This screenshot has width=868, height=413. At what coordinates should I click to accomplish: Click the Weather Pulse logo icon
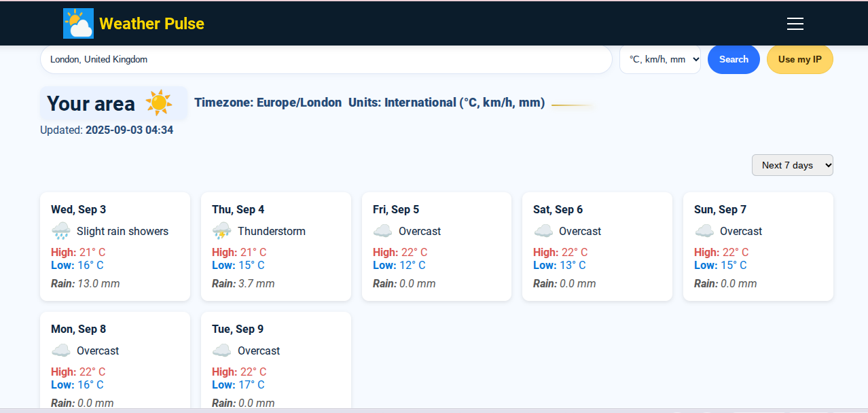pos(77,22)
